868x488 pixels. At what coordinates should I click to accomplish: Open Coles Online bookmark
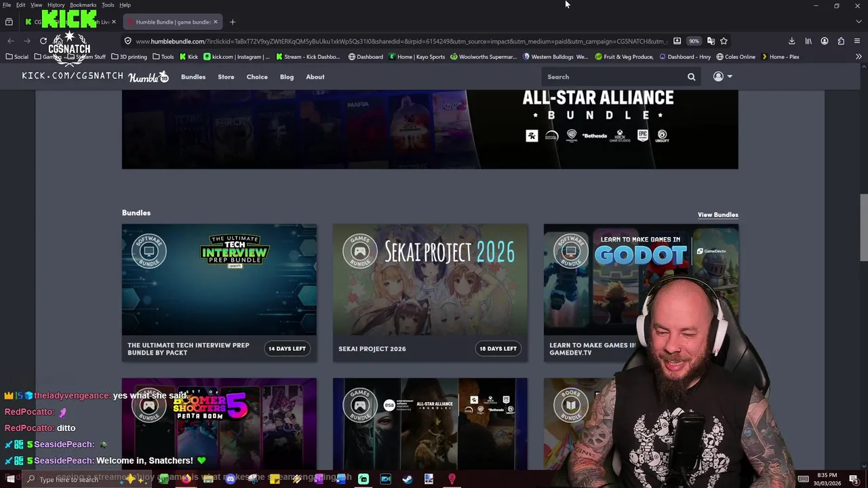click(x=736, y=57)
